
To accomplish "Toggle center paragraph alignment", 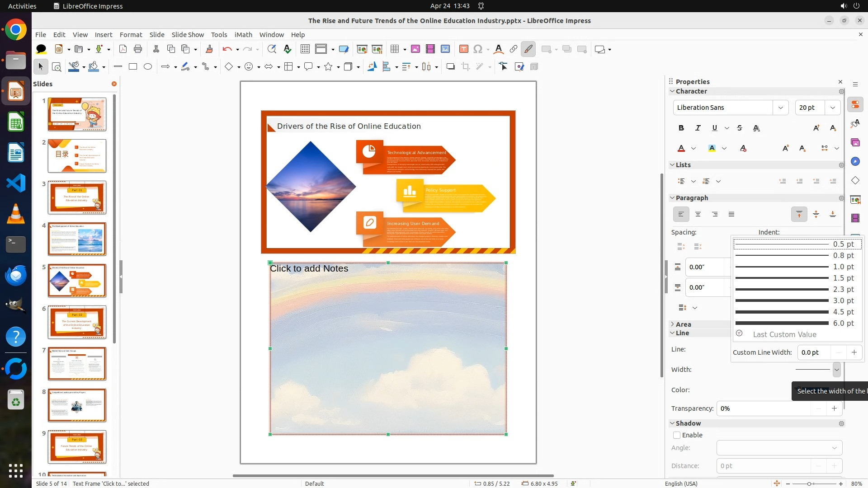I will [698, 215].
